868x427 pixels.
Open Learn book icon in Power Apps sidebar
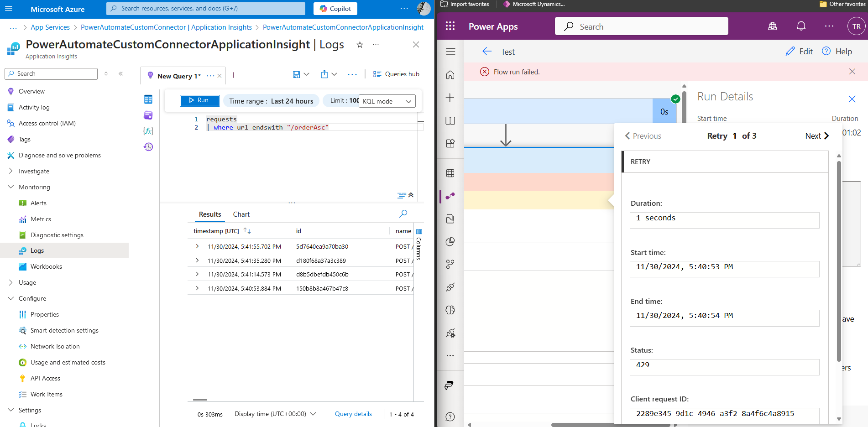[x=450, y=120]
